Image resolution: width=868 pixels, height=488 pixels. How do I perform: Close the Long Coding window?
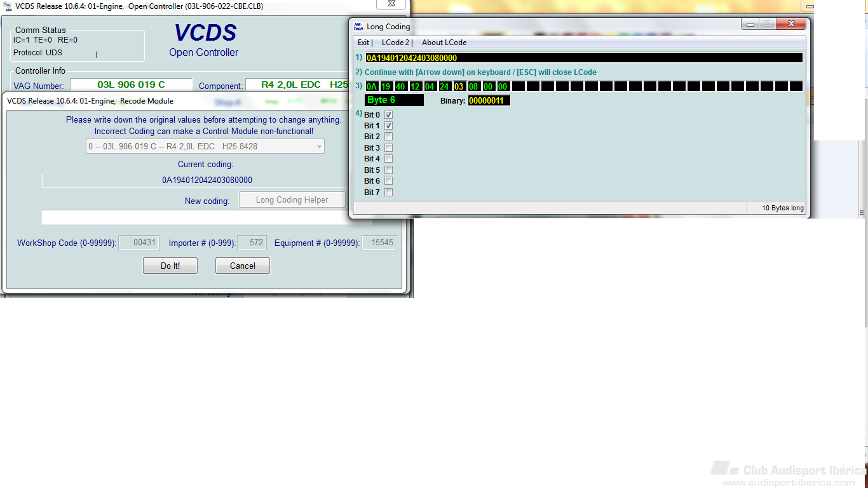pos(792,24)
